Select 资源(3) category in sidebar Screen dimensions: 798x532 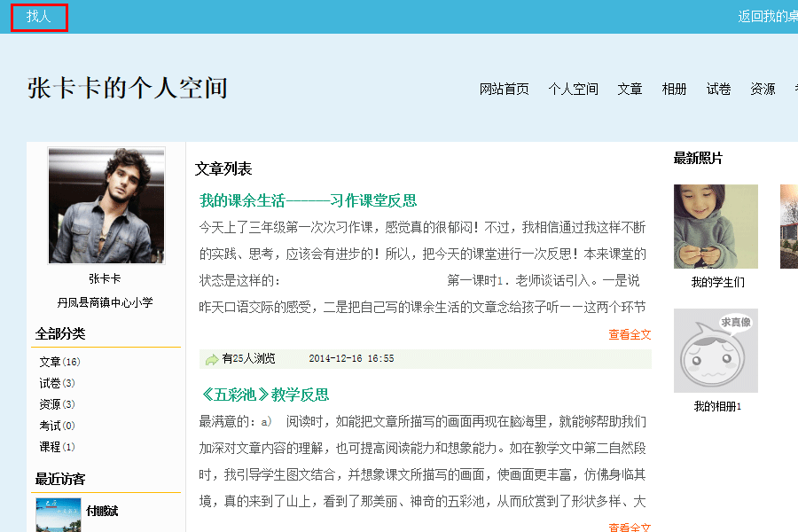(x=57, y=404)
